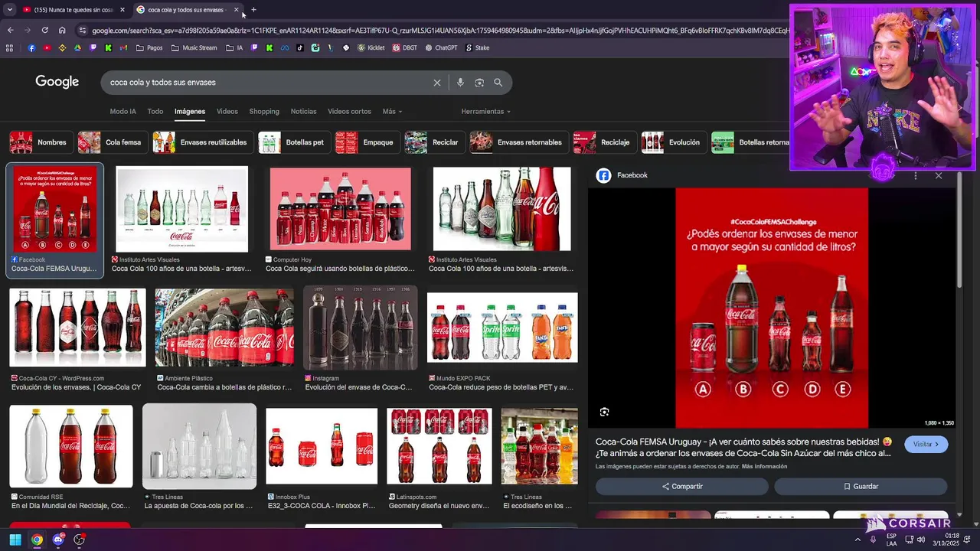This screenshot has width=980, height=551.
Task: Close the image preview panel
Action: [x=939, y=175]
